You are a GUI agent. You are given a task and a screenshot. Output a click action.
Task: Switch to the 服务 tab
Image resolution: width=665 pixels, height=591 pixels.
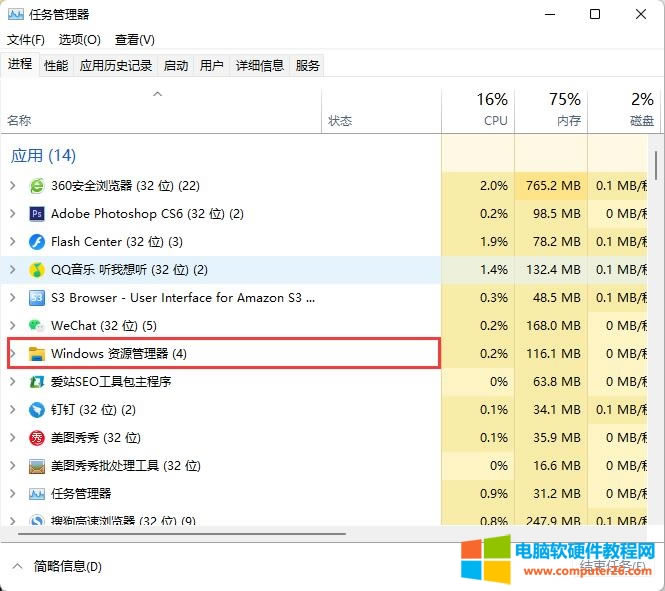click(307, 66)
